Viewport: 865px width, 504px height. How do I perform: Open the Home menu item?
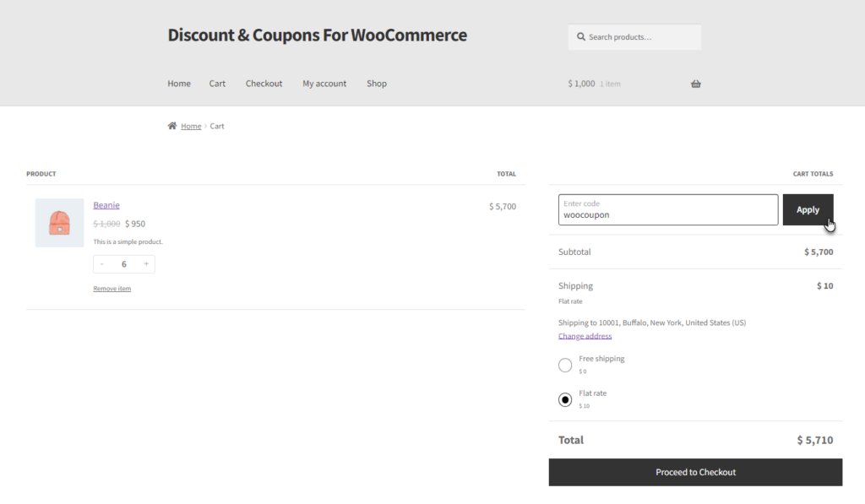click(x=179, y=84)
